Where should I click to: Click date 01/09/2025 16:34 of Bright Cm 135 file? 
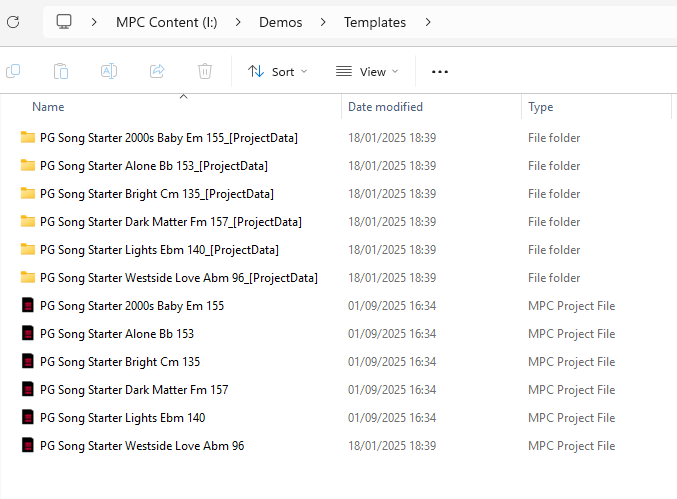click(392, 362)
